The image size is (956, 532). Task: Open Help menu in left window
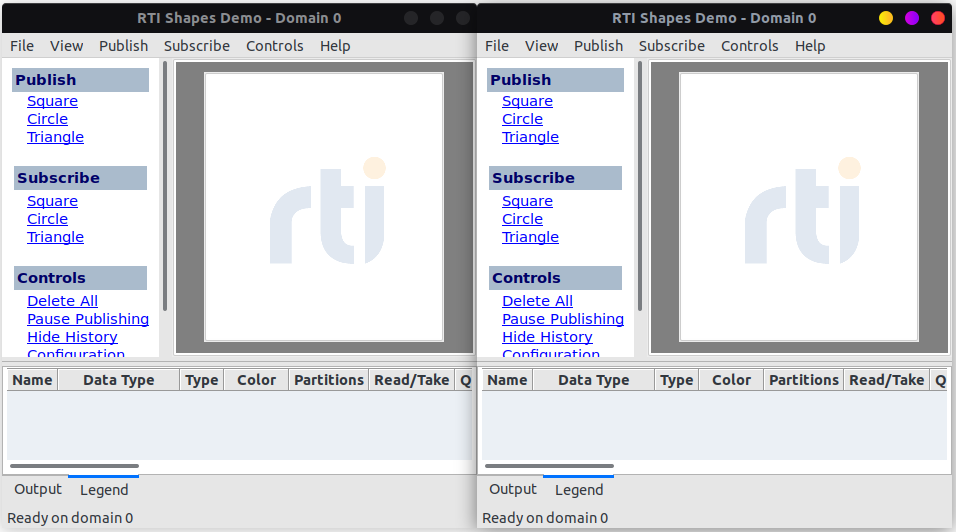[335, 46]
